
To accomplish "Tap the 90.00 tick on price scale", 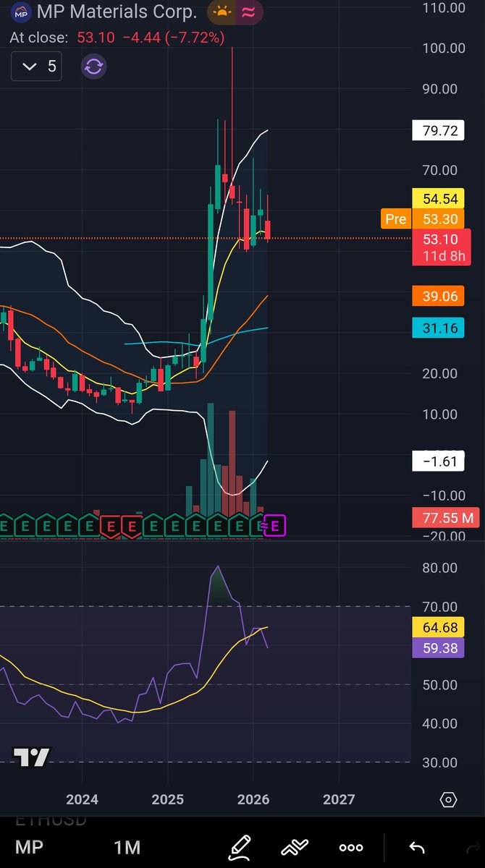I will point(439,89).
